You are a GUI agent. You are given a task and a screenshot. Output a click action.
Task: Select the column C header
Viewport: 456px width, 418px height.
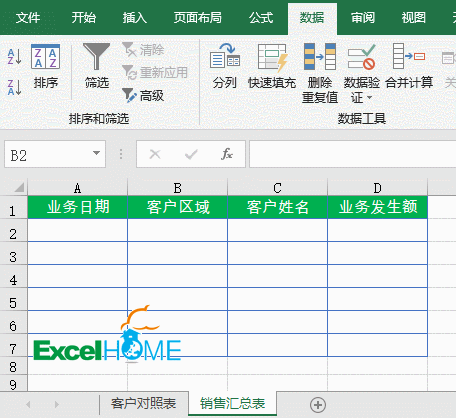coord(277,188)
